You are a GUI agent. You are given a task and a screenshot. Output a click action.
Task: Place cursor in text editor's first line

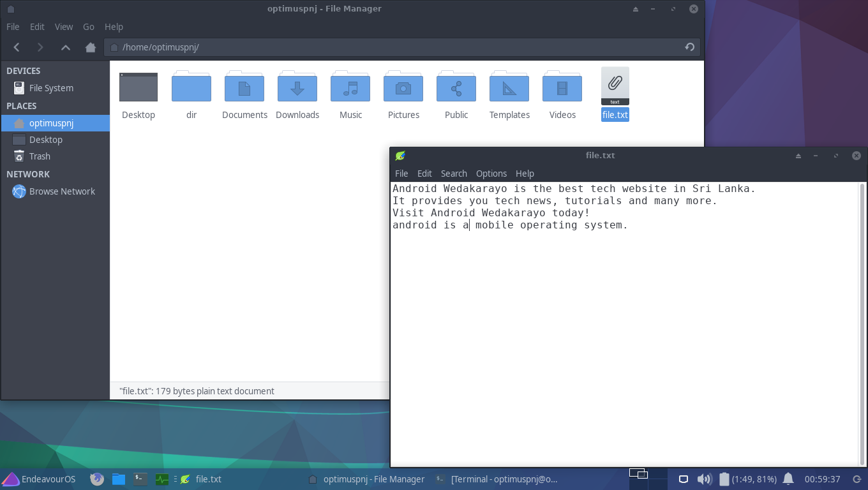[x=574, y=189]
